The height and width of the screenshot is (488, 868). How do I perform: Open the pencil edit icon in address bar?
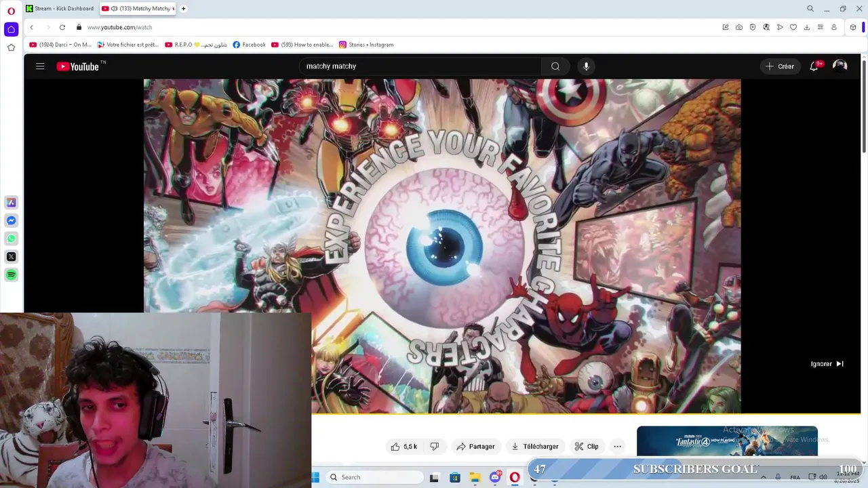(726, 27)
